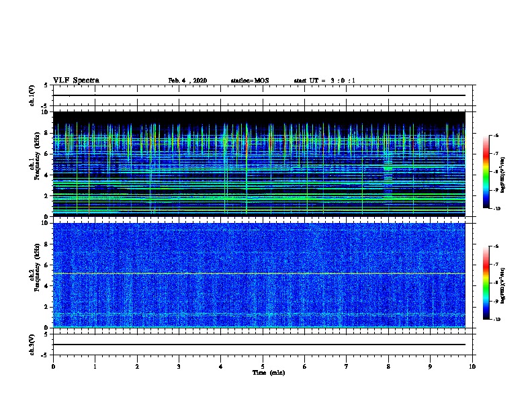
Task: Click the "4" kHz tick of the ch.2 spectrogram
Action: click(x=46, y=286)
